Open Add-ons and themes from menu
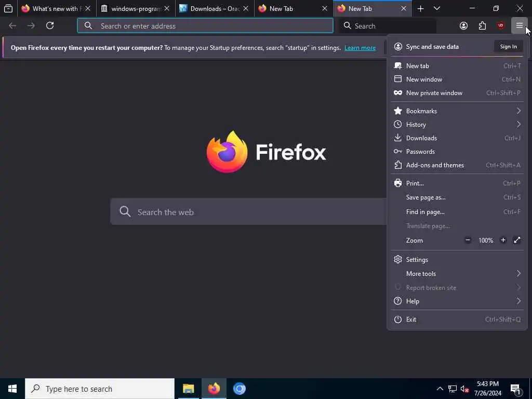532x399 pixels. point(457,165)
